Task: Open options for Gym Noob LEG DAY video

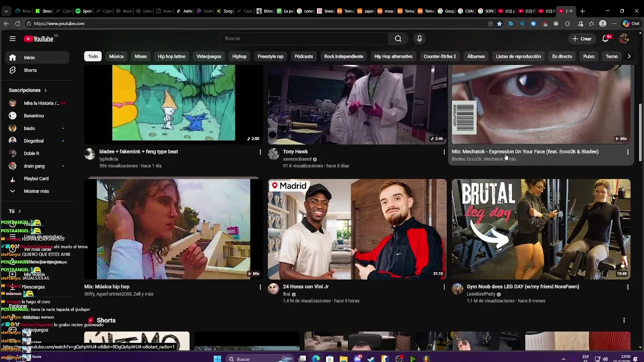Action: coord(627,287)
